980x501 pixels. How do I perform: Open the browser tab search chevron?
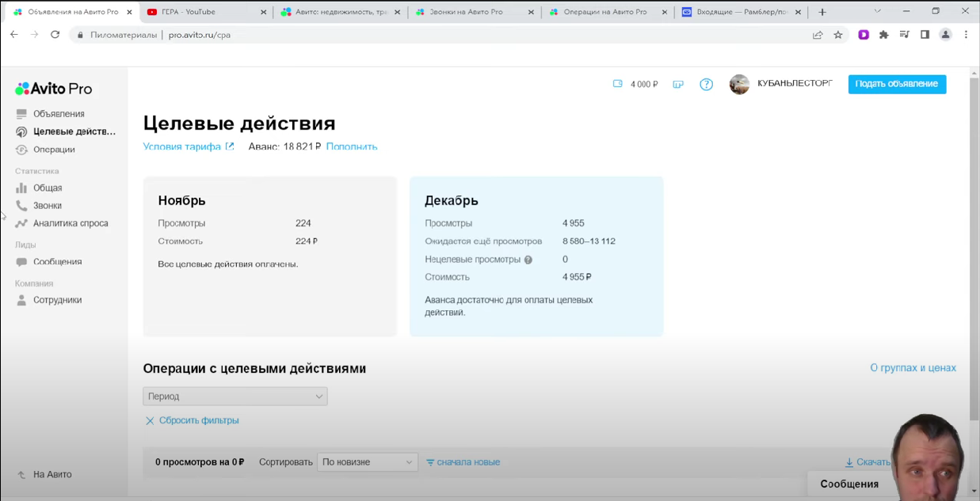tap(877, 12)
